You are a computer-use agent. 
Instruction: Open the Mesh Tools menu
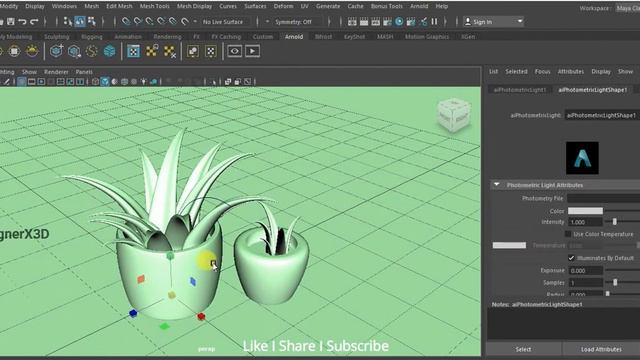154,6
